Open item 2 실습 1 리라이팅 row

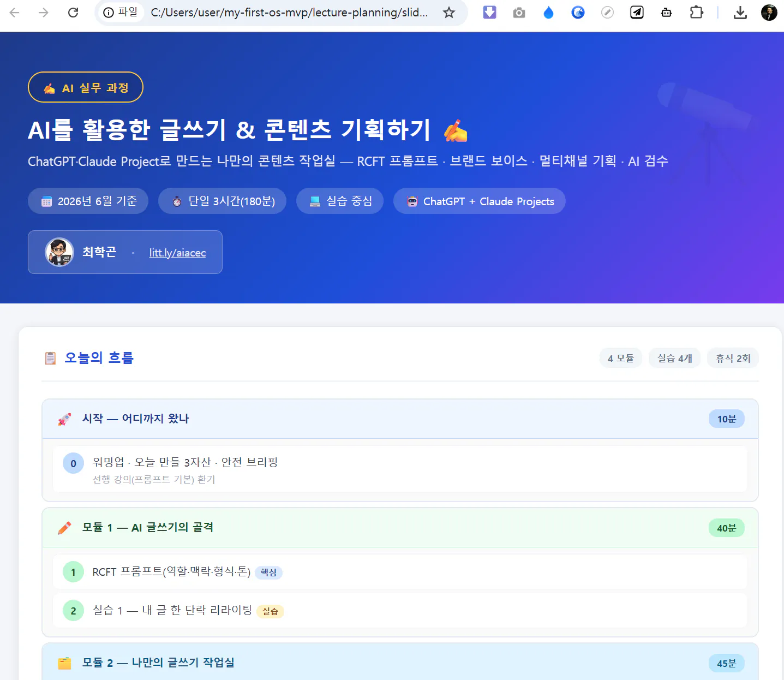pos(400,610)
